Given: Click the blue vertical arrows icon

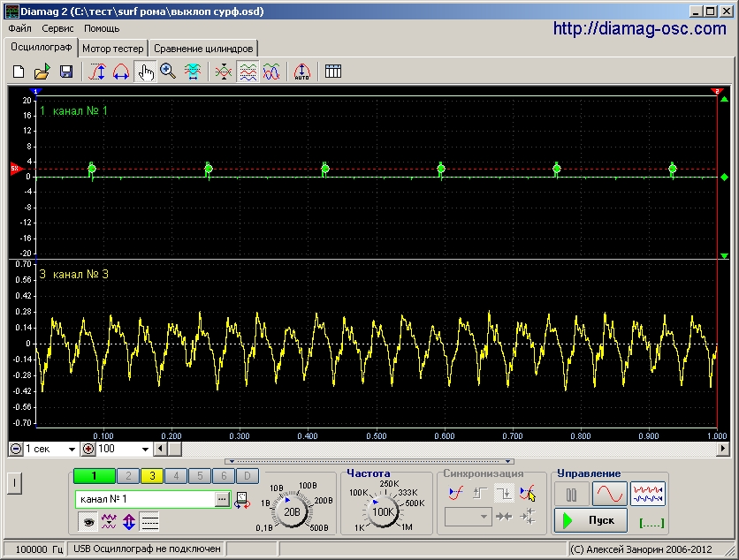Looking at the screenshot, I should (129, 522).
